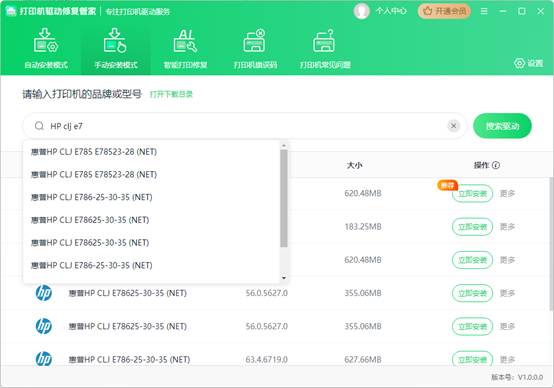This screenshot has width=554, height=388.
Task: Click suggestion list scrollbar thumb
Action: (284, 198)
